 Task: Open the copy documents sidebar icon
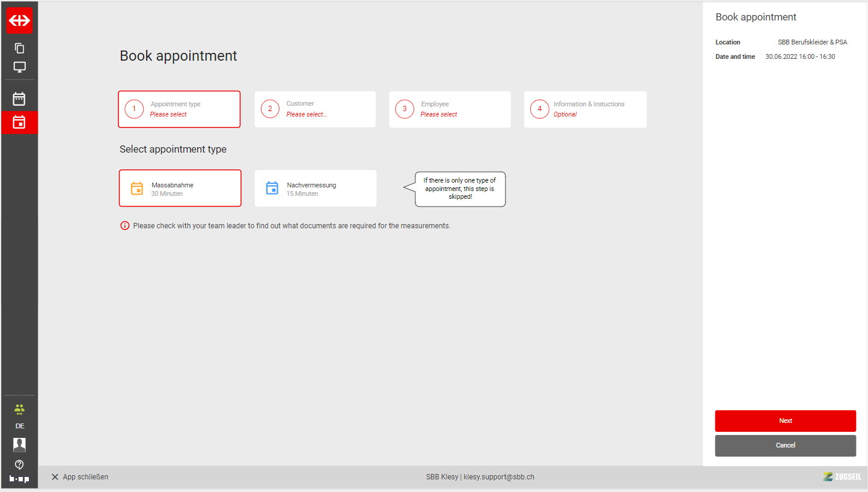(19, 48)
